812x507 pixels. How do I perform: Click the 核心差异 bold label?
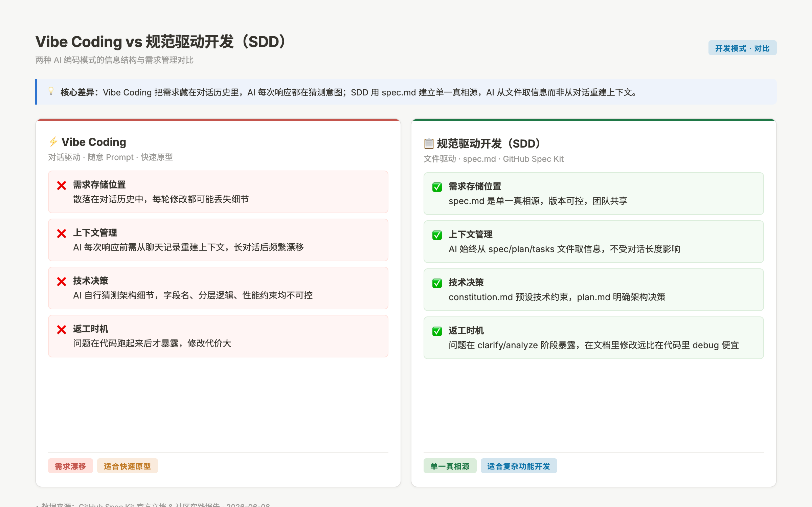tap(80, 92)
